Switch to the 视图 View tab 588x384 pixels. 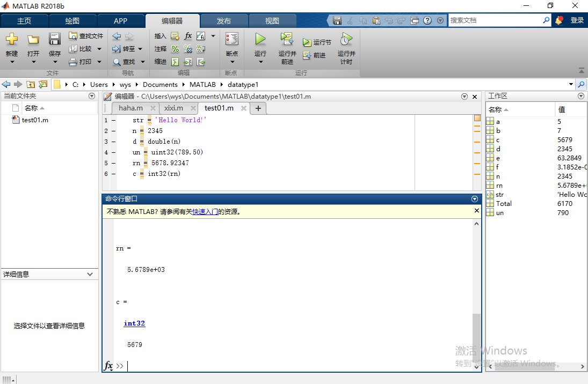tap(272, 21)
